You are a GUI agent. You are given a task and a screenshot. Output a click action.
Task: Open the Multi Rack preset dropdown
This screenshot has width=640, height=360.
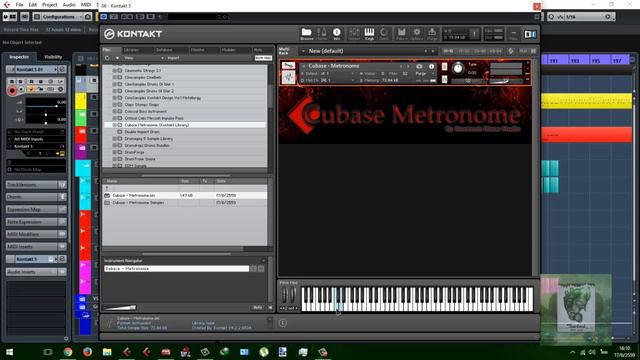[x=303, y=51]
